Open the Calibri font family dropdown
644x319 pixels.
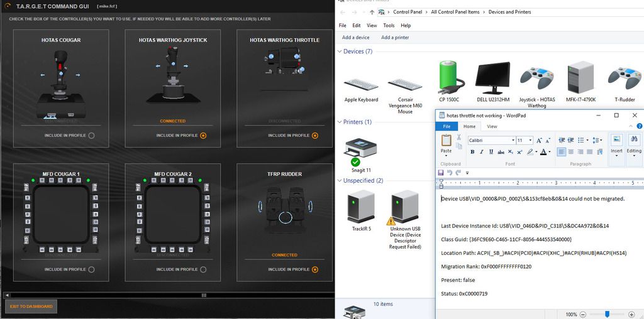513,141
